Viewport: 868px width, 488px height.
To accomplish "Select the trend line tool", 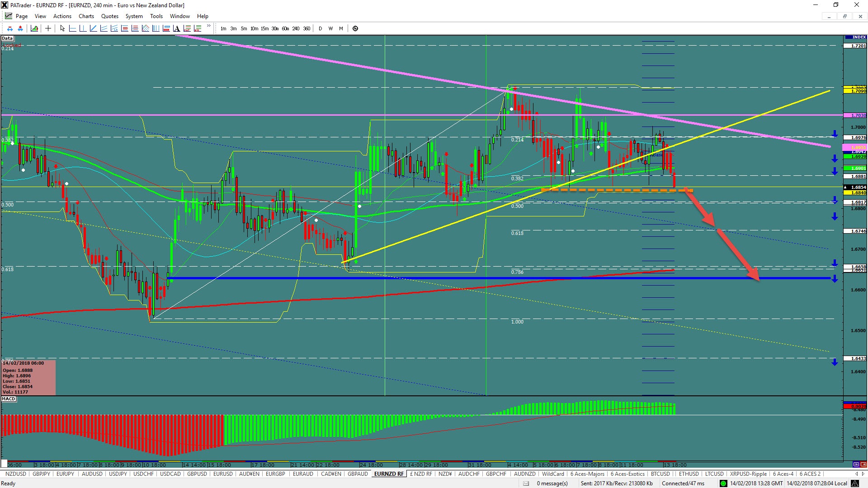I will coord(93,28).
